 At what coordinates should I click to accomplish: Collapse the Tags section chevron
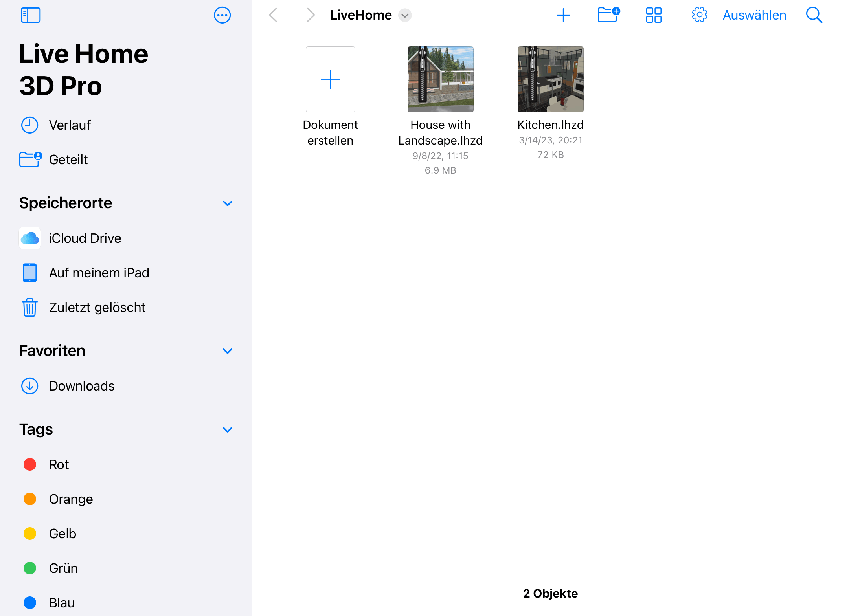tap(228, 430)
